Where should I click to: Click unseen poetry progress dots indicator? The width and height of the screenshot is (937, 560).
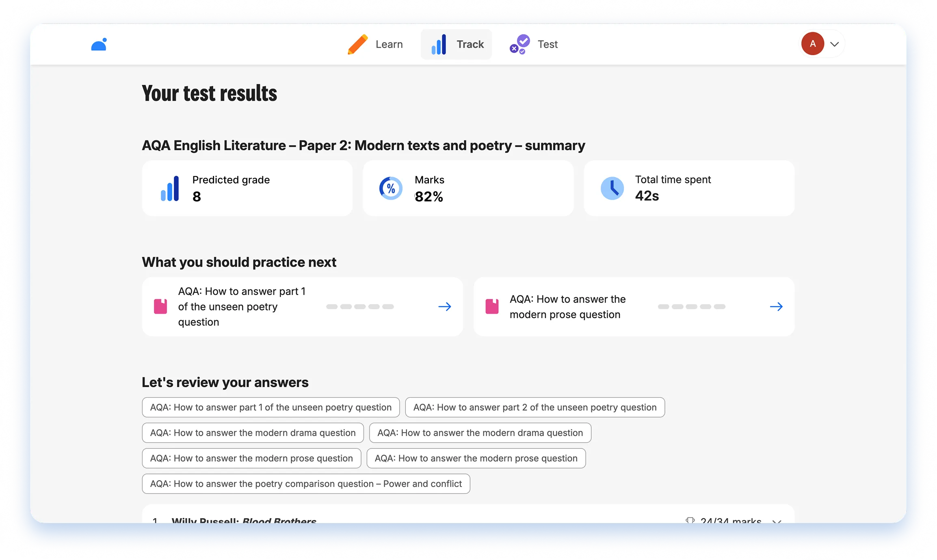coord(360,306)
